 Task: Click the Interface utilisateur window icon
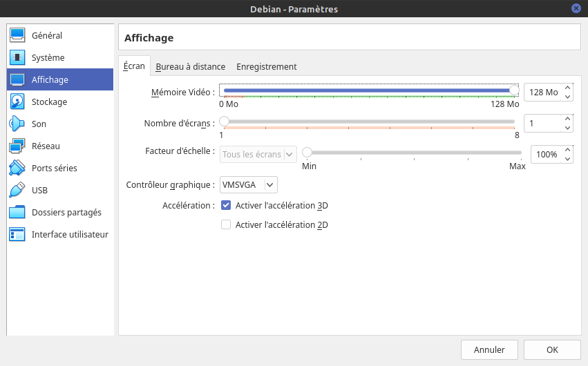click(x=17, y=234)
